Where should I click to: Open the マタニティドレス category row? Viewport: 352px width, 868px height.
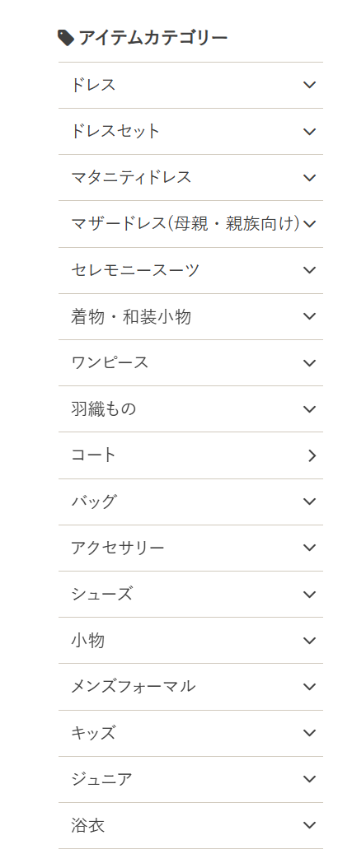coord(190,178)
